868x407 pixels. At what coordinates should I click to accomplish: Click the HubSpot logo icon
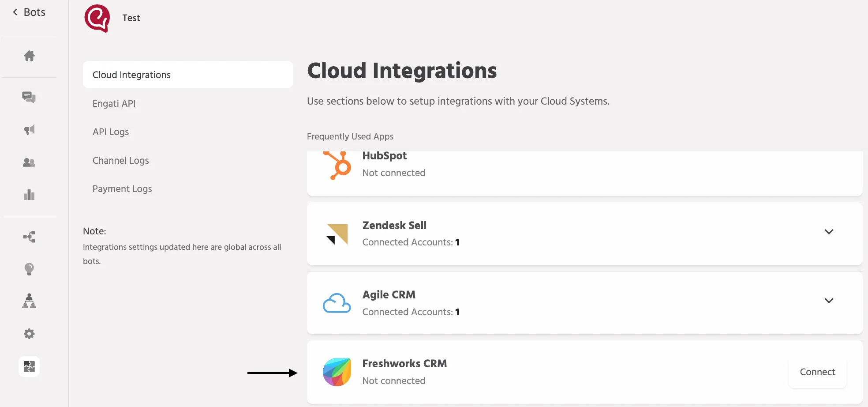(x=337, y=165)
